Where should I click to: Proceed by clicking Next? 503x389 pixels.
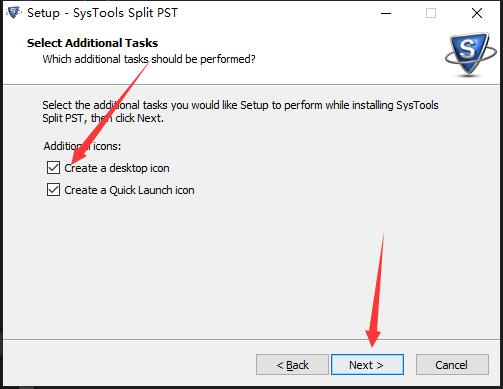367,365
